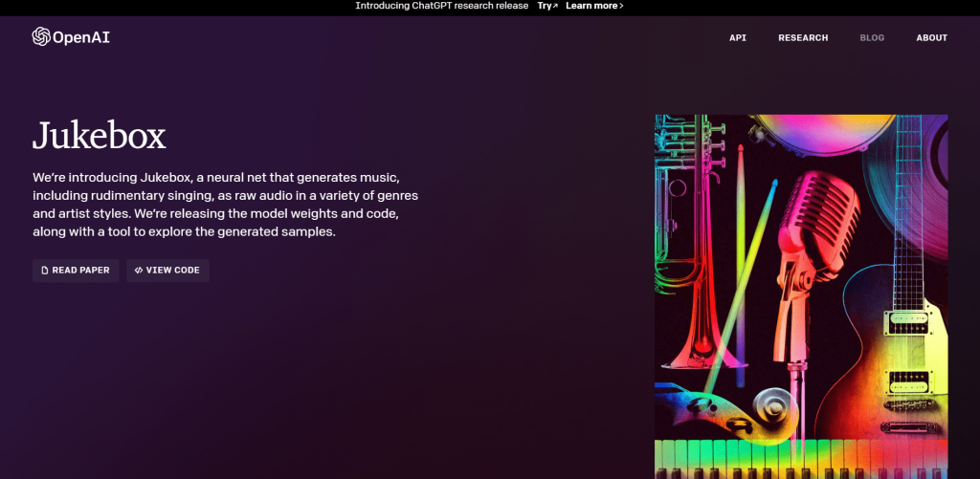Open the ABOUT page
Screen dimensions: 980x479
(x=932, y=38)
